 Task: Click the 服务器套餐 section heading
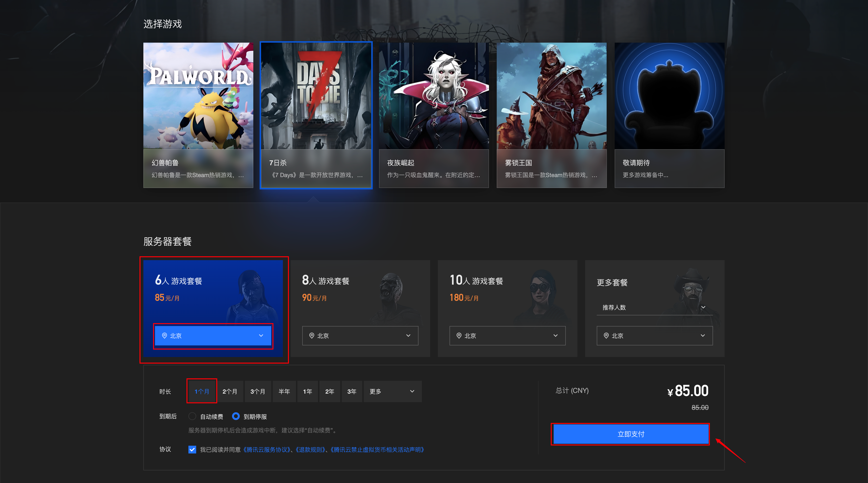point(167,241)
